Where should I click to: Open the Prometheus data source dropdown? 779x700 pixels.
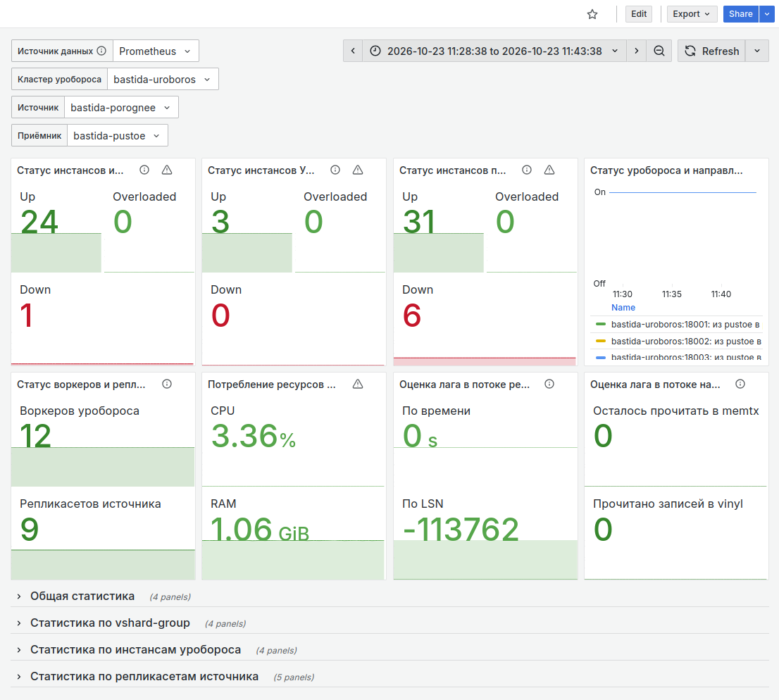(x=156, y=51)
